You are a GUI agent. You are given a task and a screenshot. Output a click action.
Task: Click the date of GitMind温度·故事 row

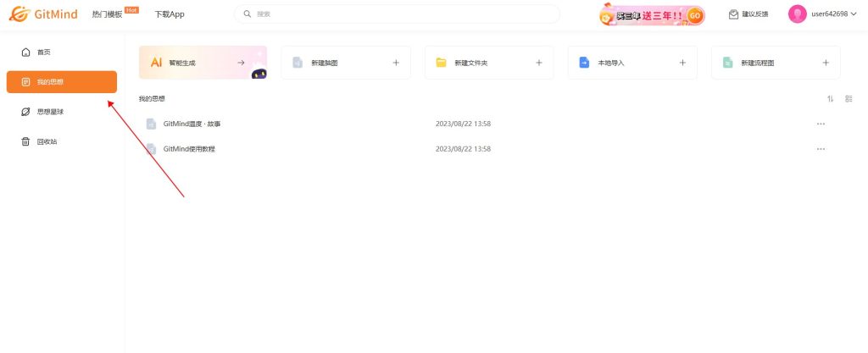[464, 124]
